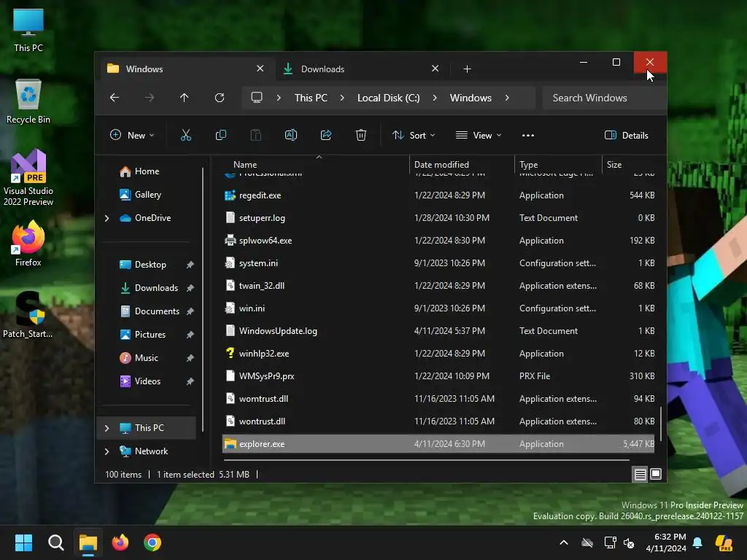
Task: Click the monitor icon in address bar
Action: (257, 98)
